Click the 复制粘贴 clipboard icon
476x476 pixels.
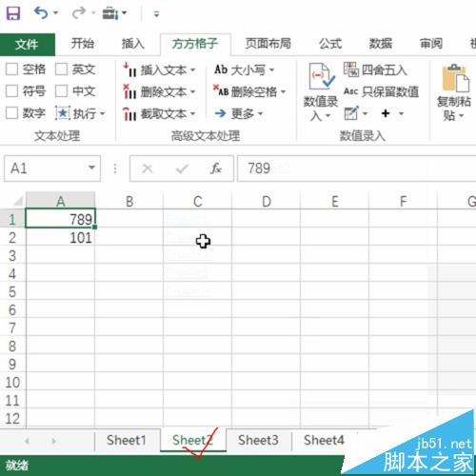(455, 78)
